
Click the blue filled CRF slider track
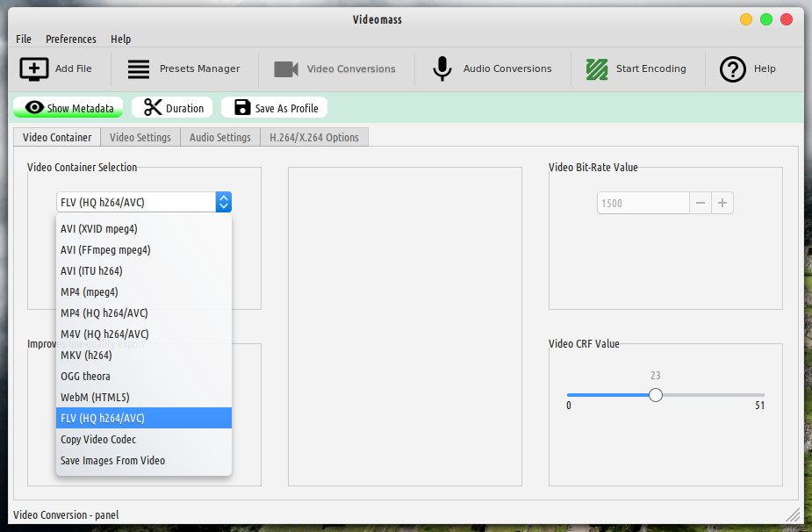point(608,395)
